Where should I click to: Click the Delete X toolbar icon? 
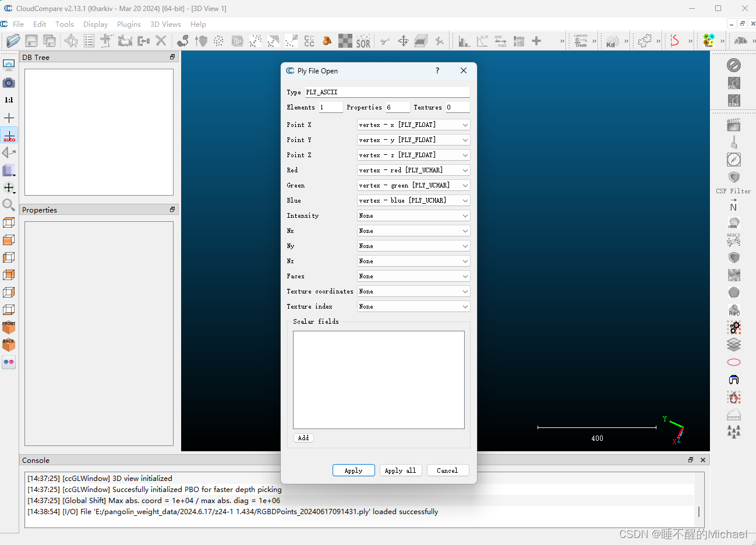click(161, 41)
